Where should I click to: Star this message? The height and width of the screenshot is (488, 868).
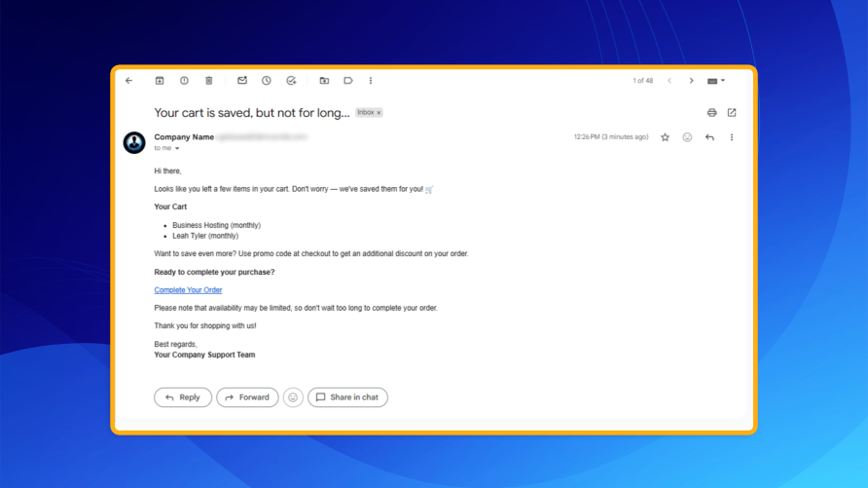665,137
